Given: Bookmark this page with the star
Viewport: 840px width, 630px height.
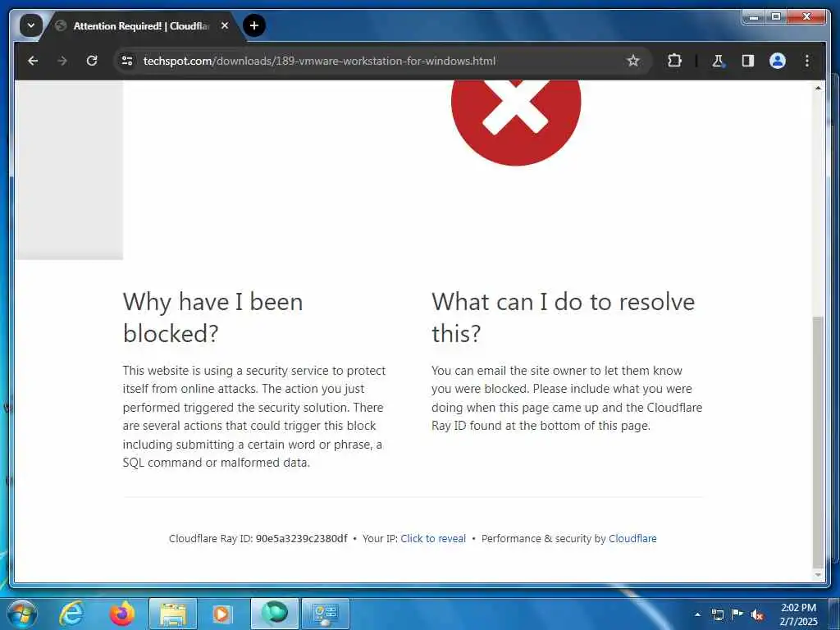Looking at the screenshot, I should click(632, 61).
